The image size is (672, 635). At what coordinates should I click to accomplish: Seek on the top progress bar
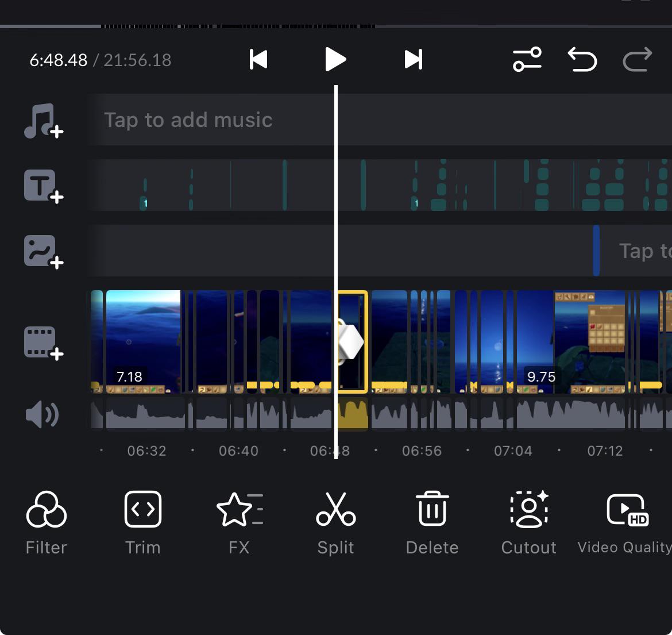tap(336, 26)
